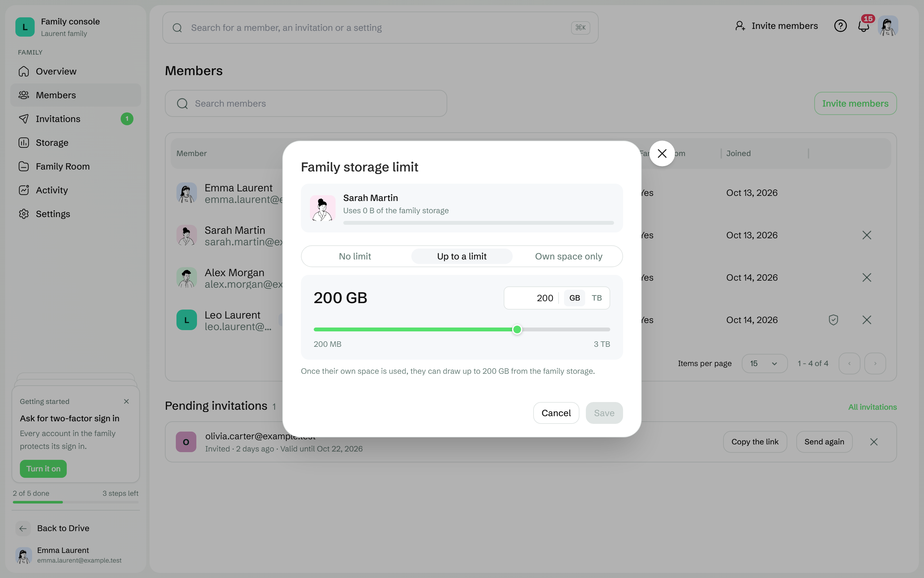Go to the Overview page
Viewport: 924px width, 578px height.
[76, 72]
